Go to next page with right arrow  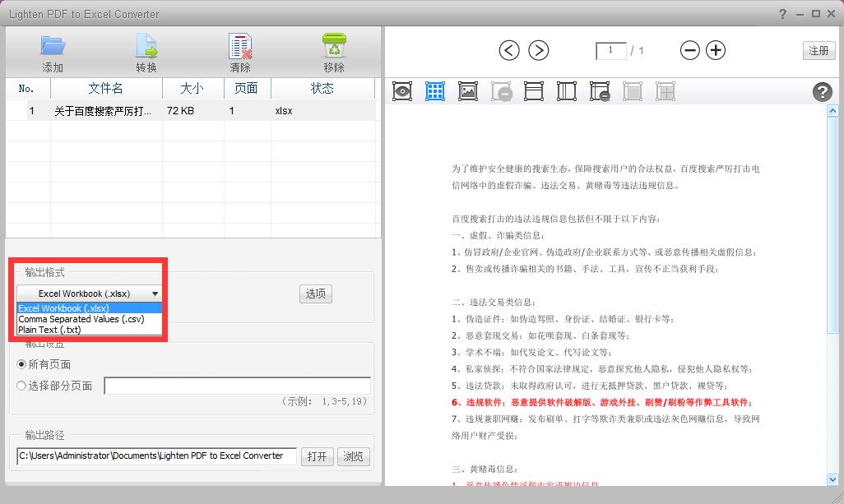(538, 50)
